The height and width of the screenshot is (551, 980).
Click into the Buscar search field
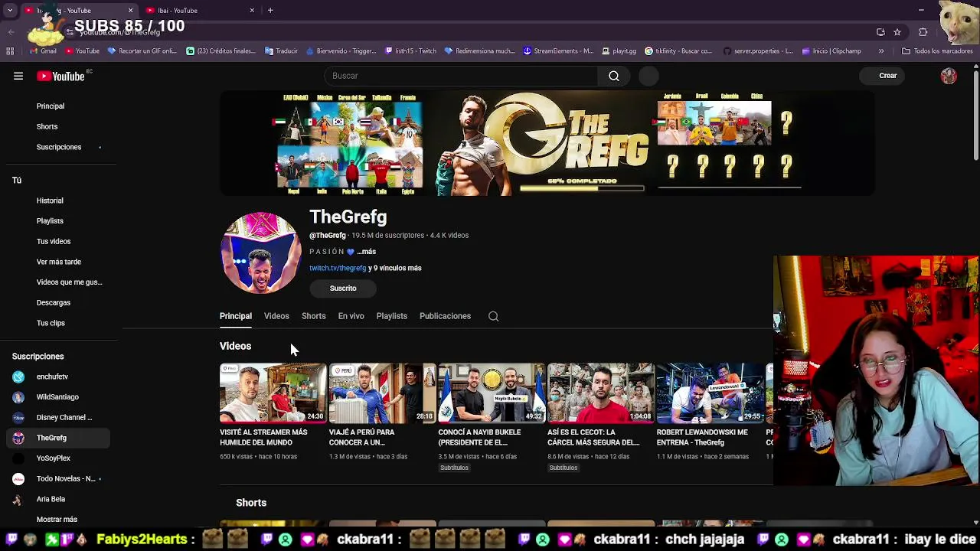(x=462, y=76)
